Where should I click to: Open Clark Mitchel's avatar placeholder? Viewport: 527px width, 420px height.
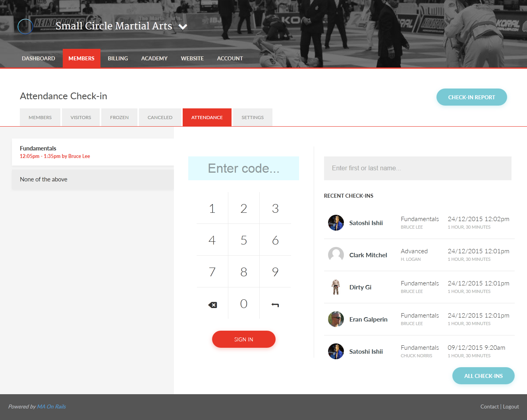point(336,255)
